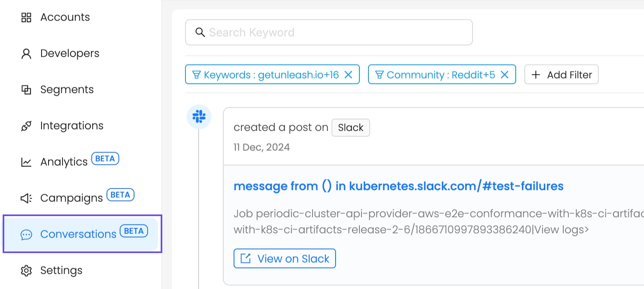
Task: Open the Keywords filter chip
Action: point(266,74)
